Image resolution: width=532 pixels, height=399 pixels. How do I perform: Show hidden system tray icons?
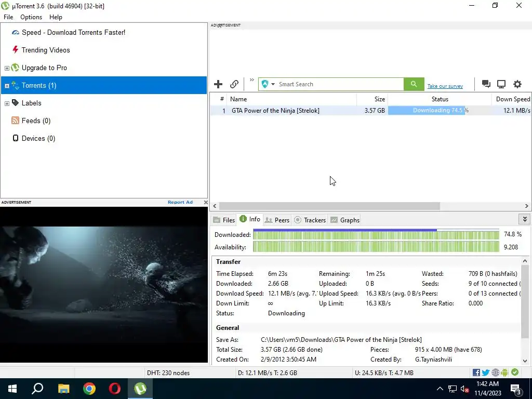coord(440,389)
